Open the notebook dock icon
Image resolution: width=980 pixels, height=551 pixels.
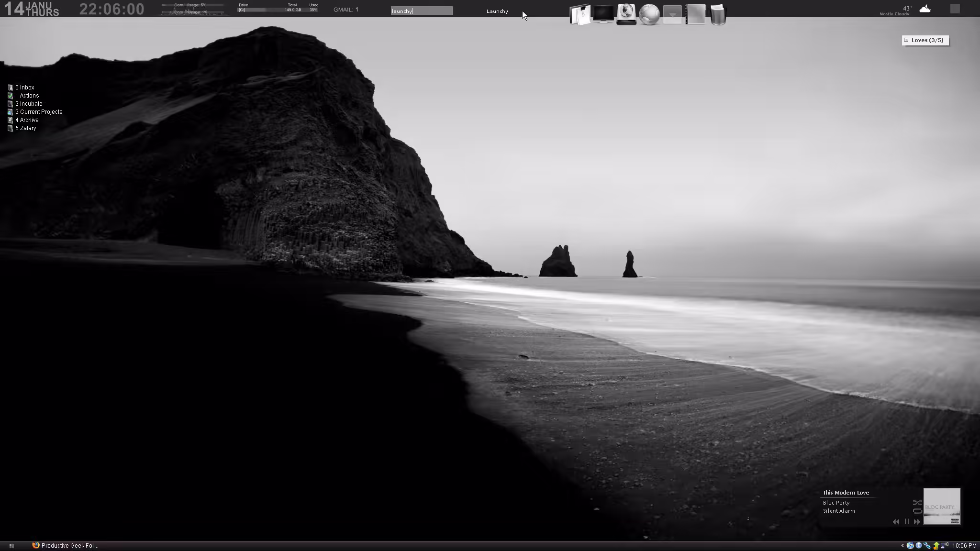coord(696,14)
